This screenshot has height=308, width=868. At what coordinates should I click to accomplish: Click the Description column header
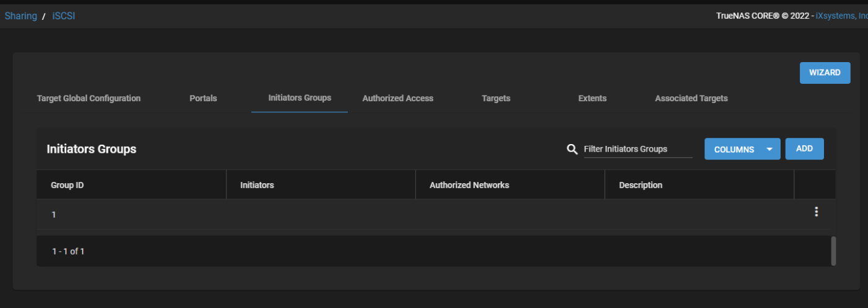click(x=640, y=185)
